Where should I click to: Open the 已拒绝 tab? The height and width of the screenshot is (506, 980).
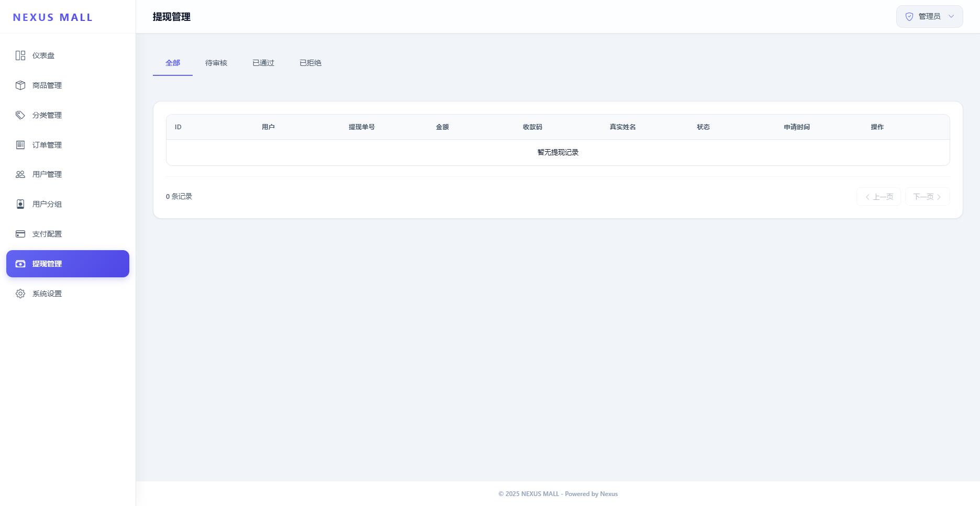310,63
